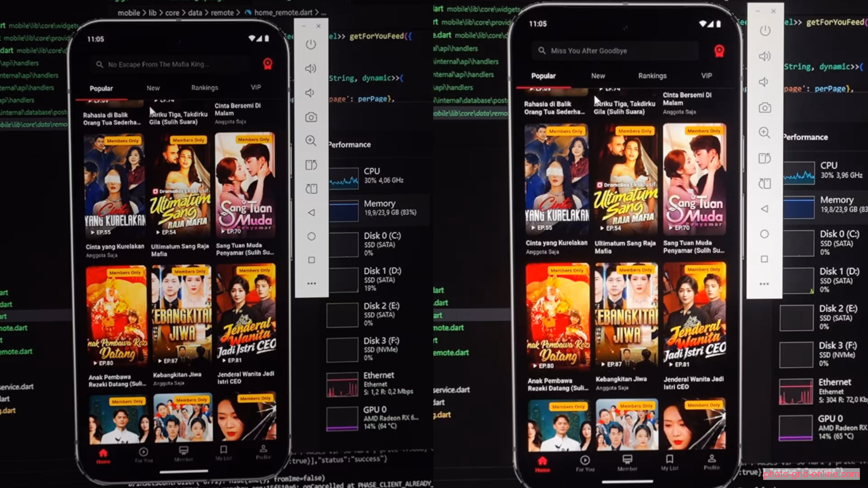Tap the home circle on the left emulator toolbar

click(312, 236)
